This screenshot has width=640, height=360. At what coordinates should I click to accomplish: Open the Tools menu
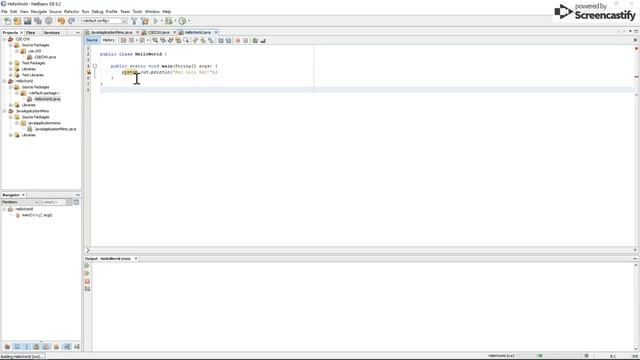click(137, 11)
